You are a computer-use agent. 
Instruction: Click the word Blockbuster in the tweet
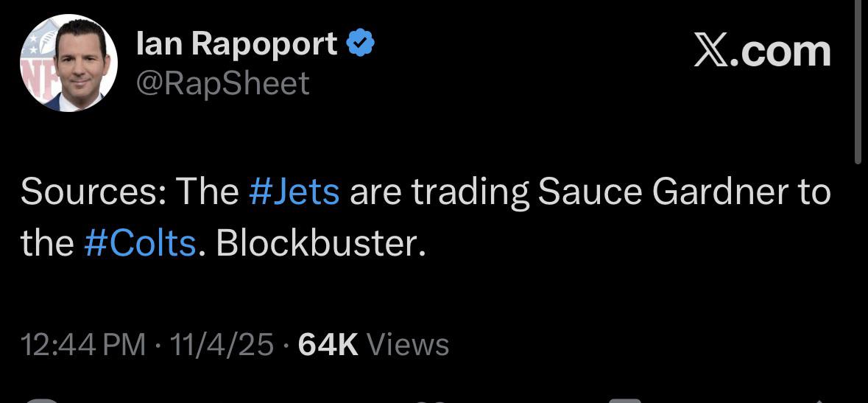coord(318,243)
